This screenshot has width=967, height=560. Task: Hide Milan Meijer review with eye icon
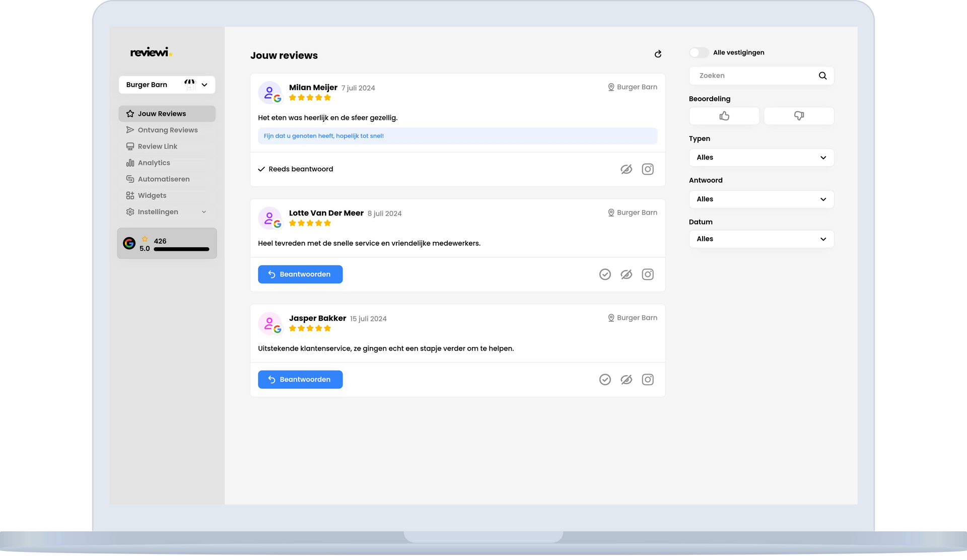point(626,169)
